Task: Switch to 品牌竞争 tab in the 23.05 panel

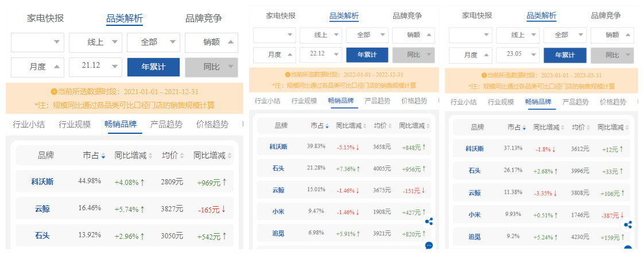Action: point(606,16)
